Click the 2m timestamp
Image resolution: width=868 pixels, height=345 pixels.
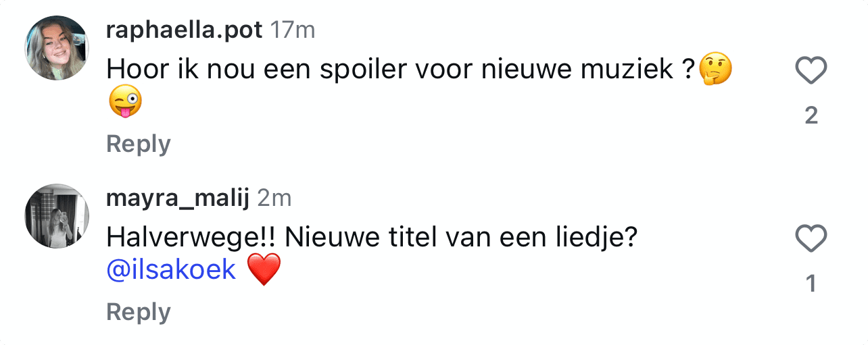(274, 198)
